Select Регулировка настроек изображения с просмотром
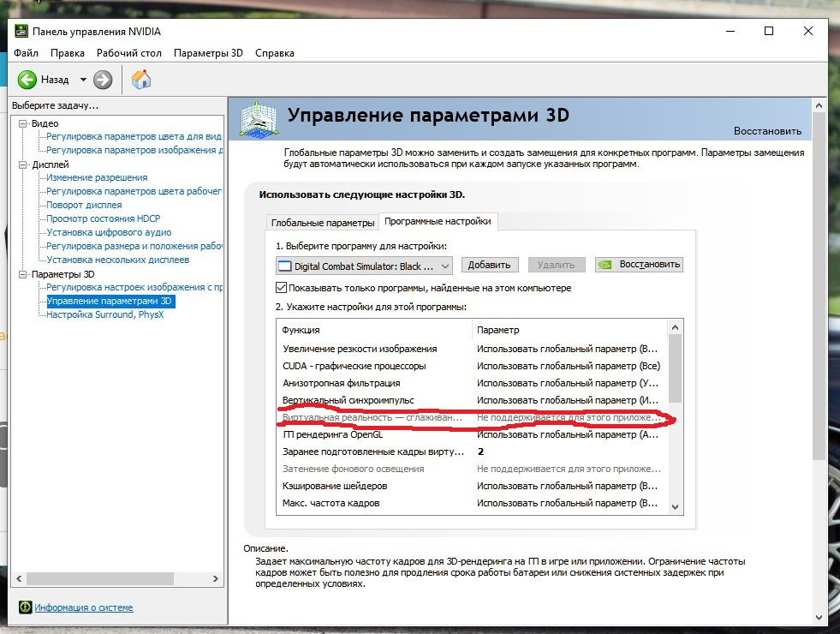Screen dimensions: 840x634 point(134,287)
